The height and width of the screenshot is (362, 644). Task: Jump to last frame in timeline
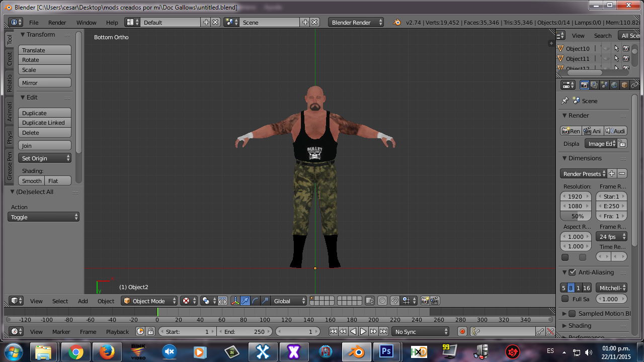pos(383,331)
